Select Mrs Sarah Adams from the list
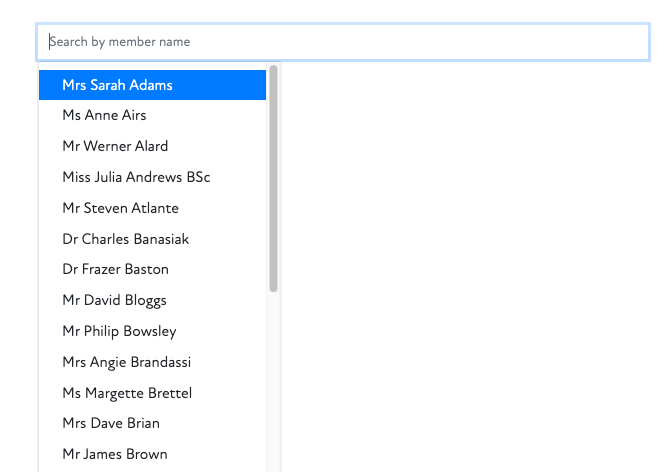 pos(152,85)
